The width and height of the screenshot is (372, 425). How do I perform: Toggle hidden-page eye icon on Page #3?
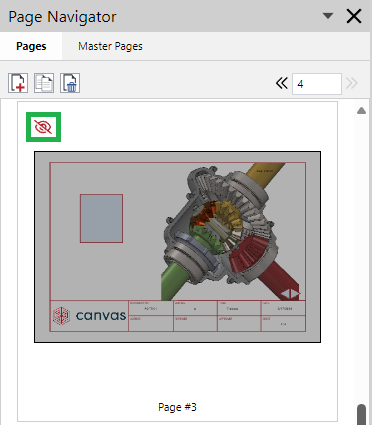pyautogui.click(x=43, y=127)
